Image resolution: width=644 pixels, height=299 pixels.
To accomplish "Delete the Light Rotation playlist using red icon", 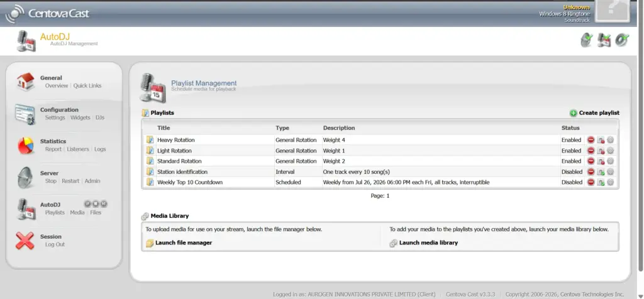I will 591,151.
